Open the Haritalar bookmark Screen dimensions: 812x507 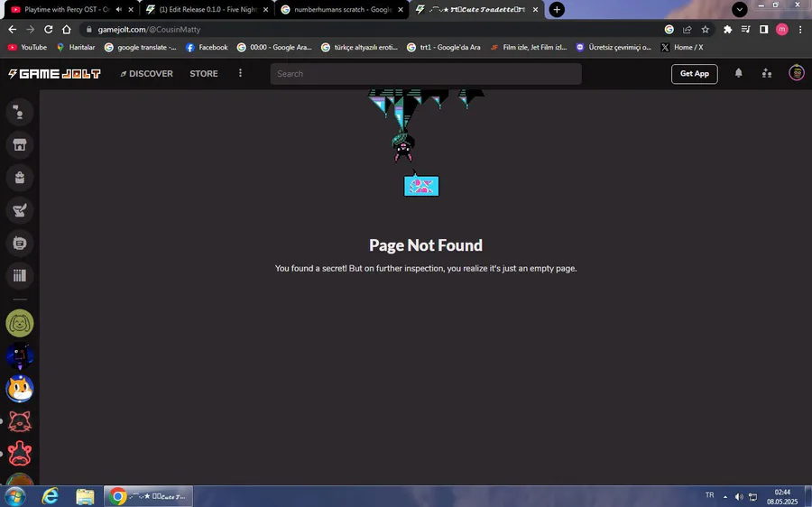[76, 47]
